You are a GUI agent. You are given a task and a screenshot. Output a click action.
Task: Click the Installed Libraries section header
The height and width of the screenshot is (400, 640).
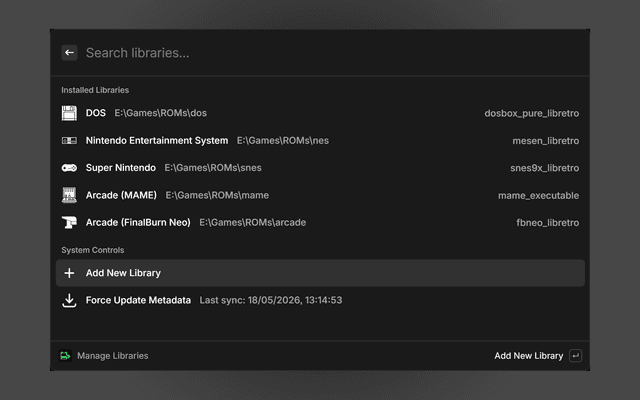95,90
